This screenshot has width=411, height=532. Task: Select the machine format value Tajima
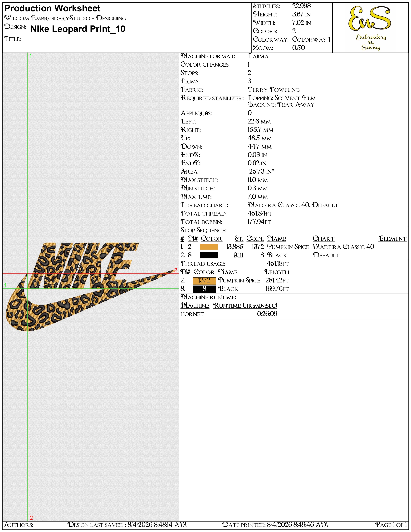258,56
